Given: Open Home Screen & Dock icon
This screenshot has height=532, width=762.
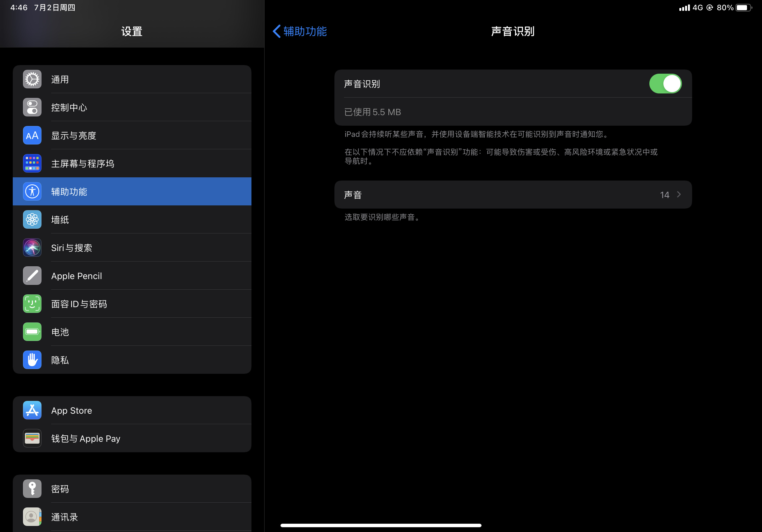Looking at the screenshot, I should 32,163.
